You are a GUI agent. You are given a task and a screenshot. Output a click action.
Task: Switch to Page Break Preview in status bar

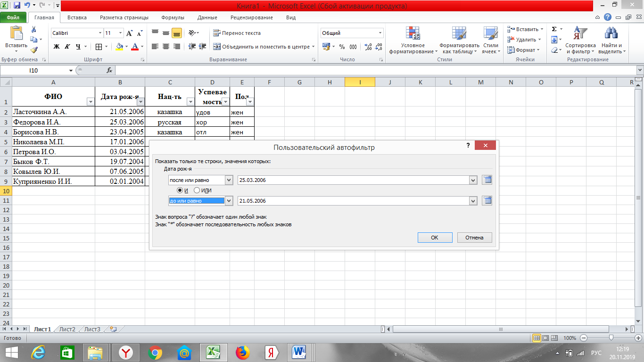click(x=555, y=338)
